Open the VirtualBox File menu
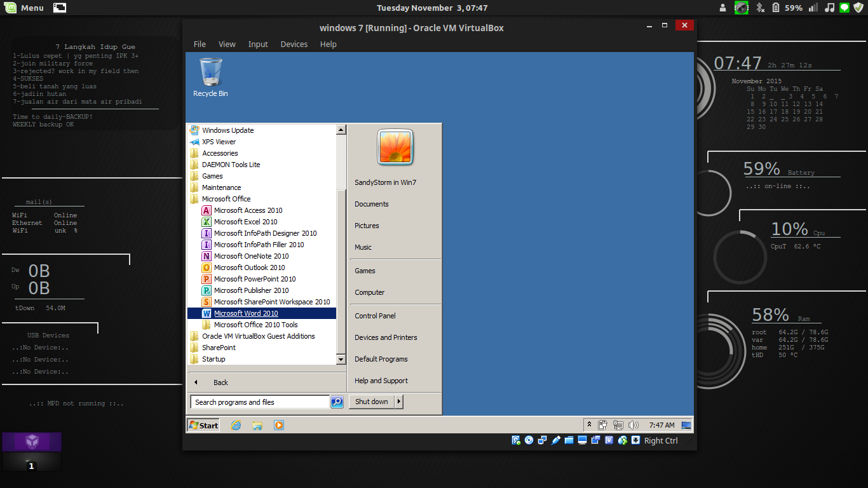 click(x=200, y=44)
